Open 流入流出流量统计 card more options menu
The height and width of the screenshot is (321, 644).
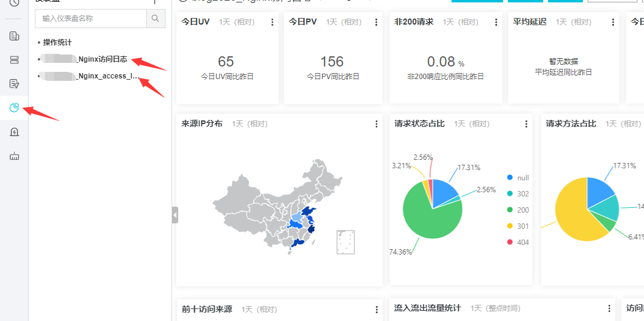tap(609, 308)
